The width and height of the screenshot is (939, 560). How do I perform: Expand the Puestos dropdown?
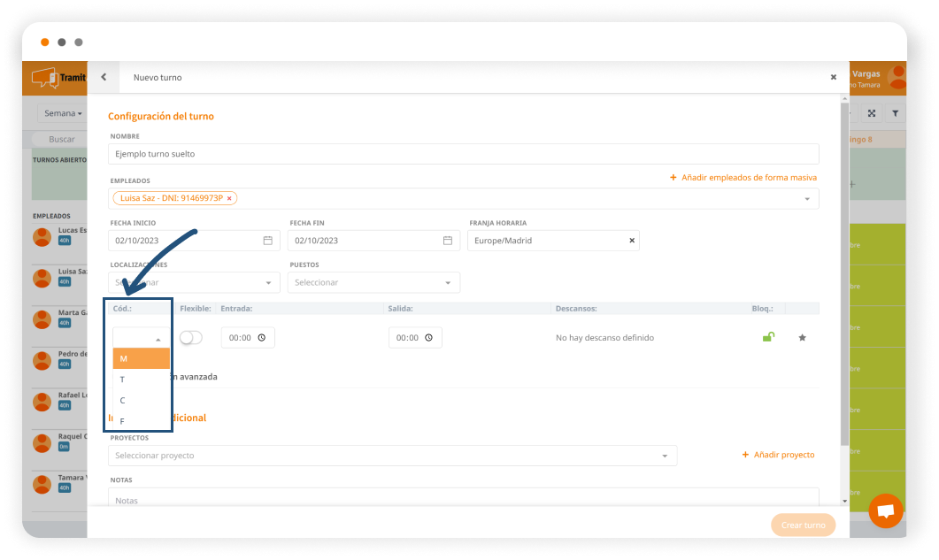[373, 283]
